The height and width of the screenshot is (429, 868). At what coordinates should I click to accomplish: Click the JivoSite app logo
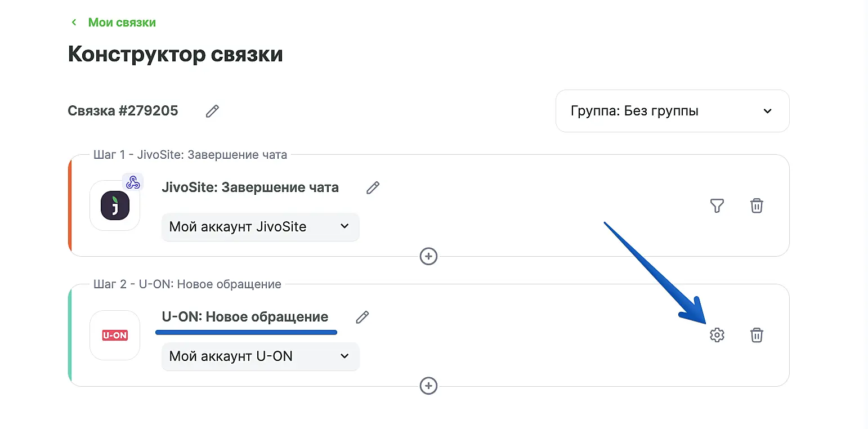point(115,205)
